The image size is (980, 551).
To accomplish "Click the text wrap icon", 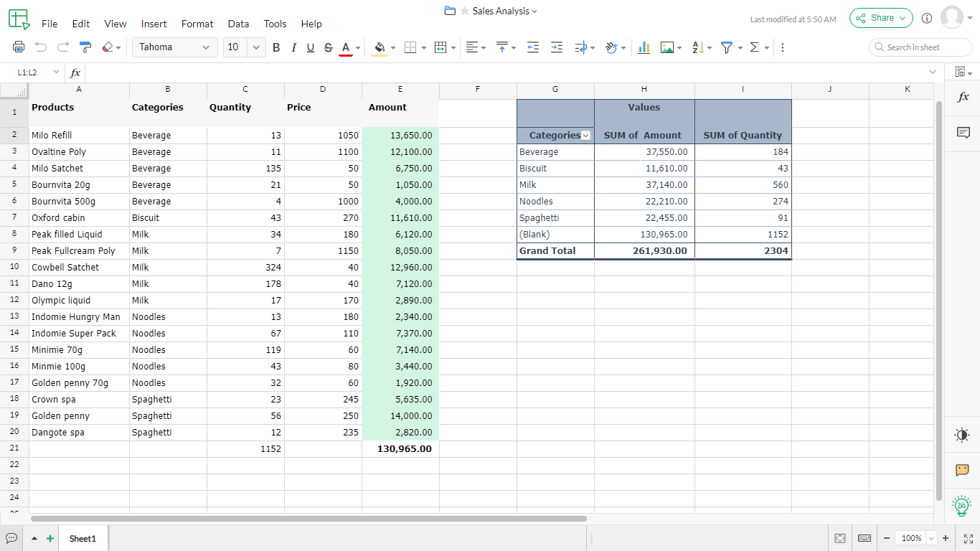I will point(581,47).
